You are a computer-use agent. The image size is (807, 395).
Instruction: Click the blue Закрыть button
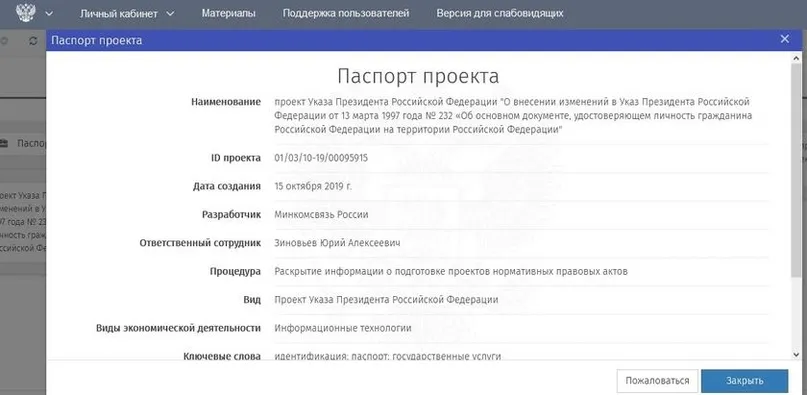tap(744, 381)
